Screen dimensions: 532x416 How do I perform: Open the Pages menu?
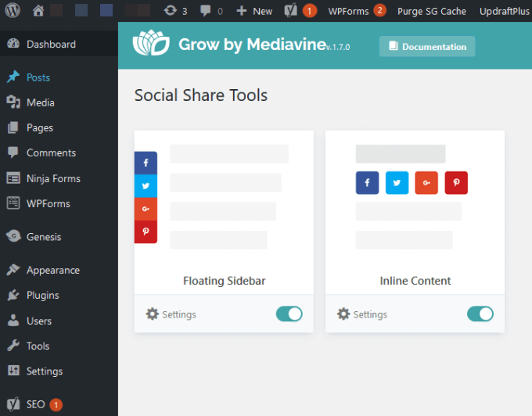tap(40, 127)
